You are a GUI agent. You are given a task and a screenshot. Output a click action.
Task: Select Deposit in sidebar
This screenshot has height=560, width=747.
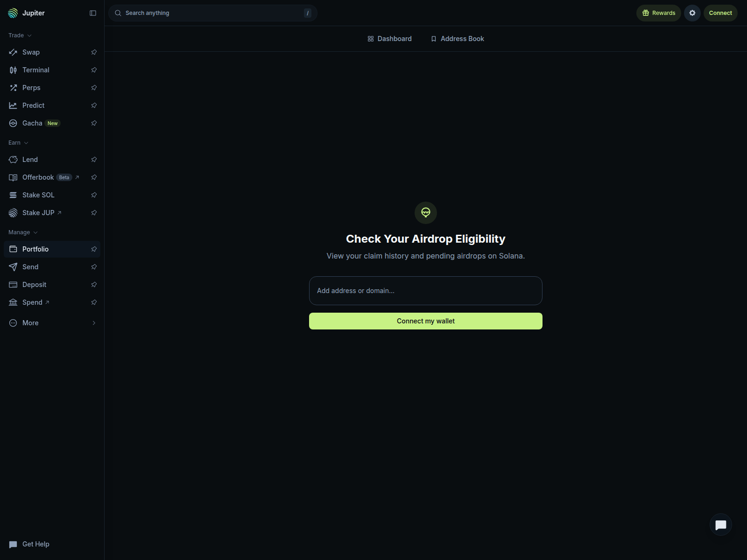coord(52,285)
